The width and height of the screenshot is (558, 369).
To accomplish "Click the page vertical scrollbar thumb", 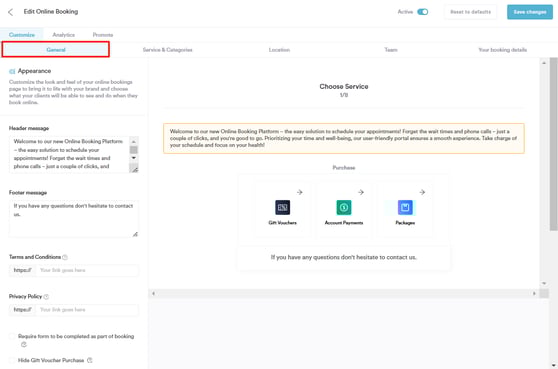I will 554,144.
